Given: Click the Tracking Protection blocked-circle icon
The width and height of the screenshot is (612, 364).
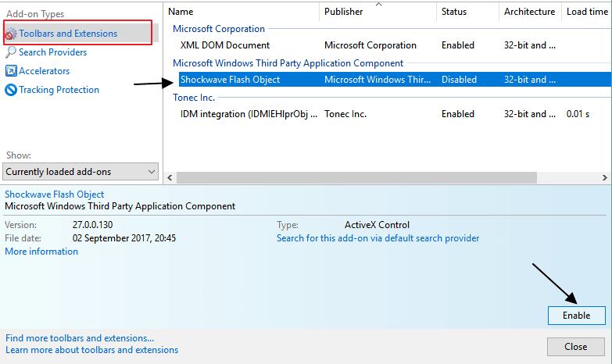Looking at the screenshot, I should [x=11, y=90].
